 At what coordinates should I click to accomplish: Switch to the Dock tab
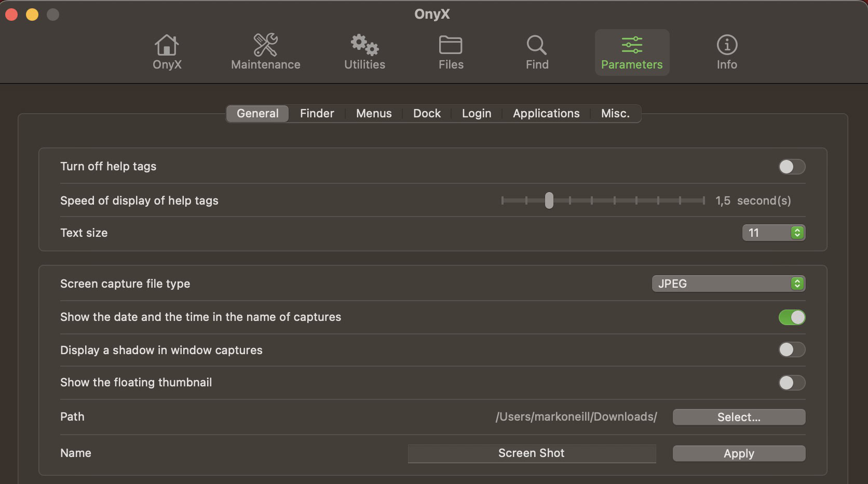pyautogui.click(x=427, y=113)
